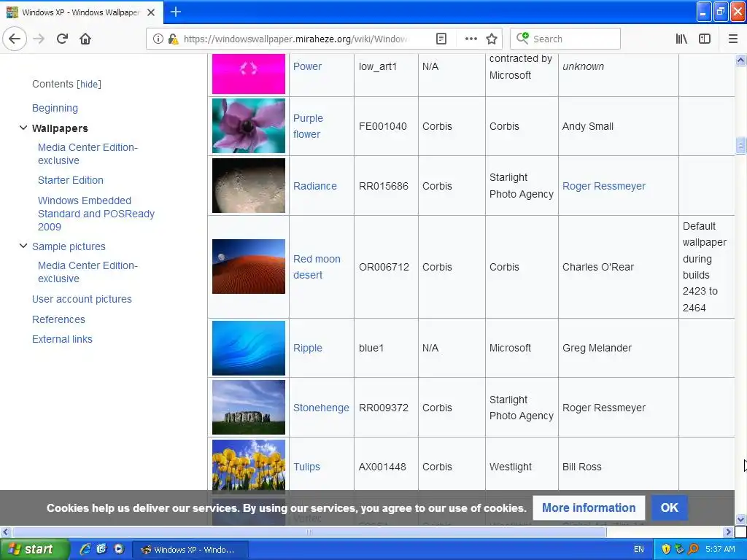This screenshot has width=747, height=560.
Task: Select the FE001040 cell
Action: (386, 126)
